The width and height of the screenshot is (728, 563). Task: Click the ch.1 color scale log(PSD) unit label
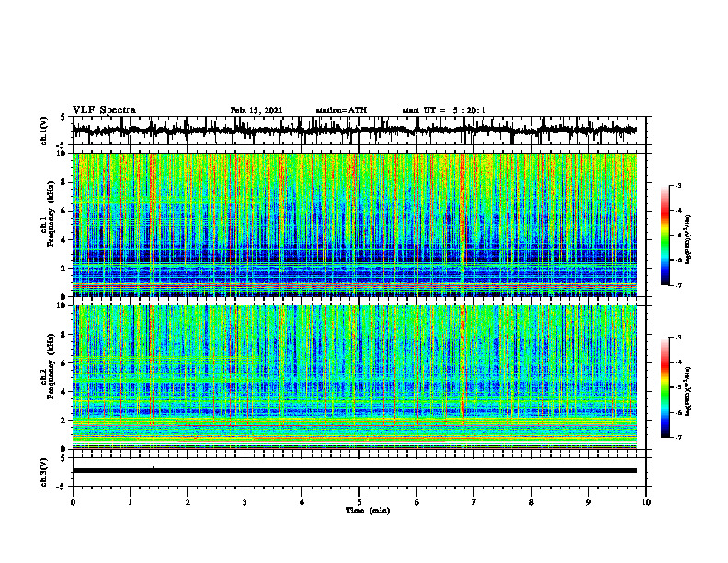coord(688,240)
